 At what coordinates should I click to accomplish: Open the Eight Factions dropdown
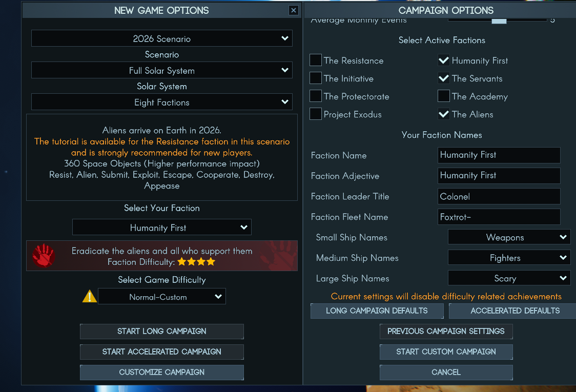pos(161,102)
